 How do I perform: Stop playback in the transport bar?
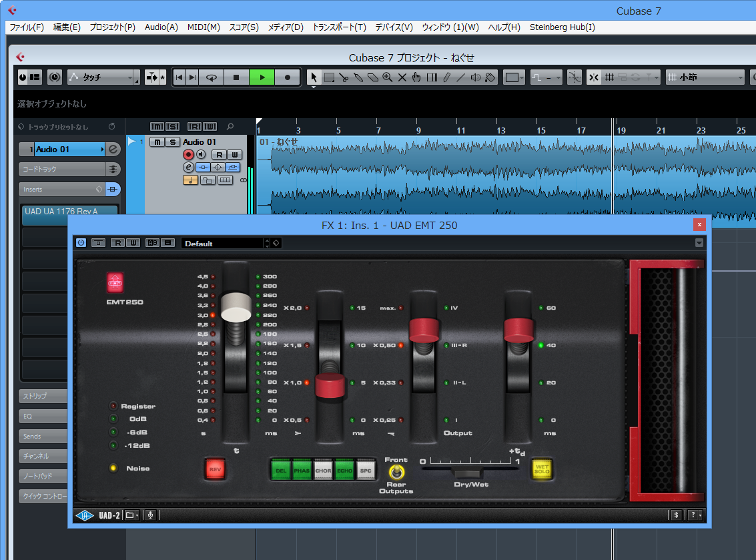tap(236, 77)
